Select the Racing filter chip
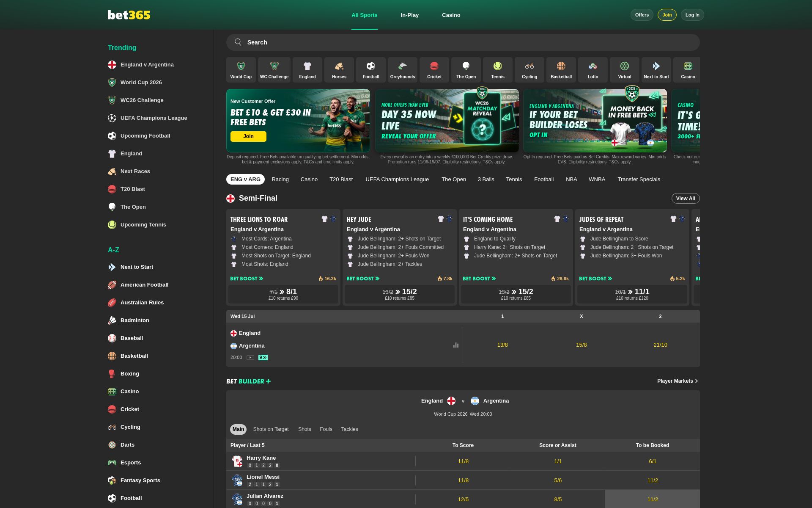The width and height of the screenshot is (812, 508). tap(280, 179)
